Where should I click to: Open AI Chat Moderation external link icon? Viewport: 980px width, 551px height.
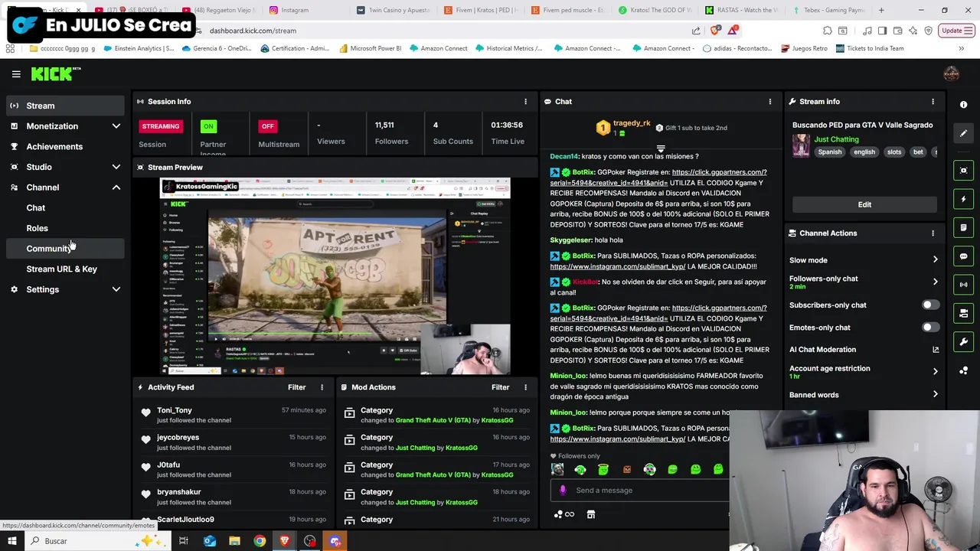935,350
